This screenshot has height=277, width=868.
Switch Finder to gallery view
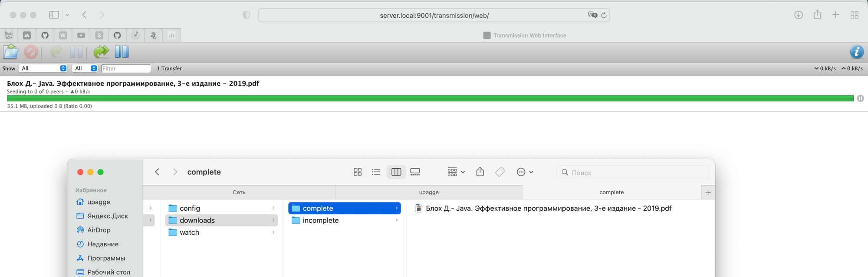pyautogui.click(x=415, y=172)
